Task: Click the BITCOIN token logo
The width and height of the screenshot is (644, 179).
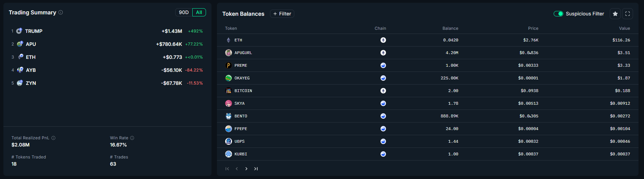Action: tap(229, 91)
